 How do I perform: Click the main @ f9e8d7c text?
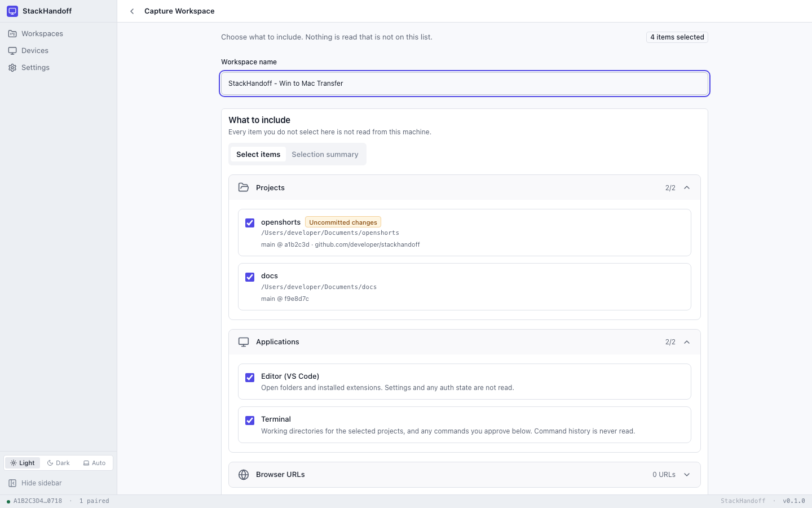tap(285, 299)
